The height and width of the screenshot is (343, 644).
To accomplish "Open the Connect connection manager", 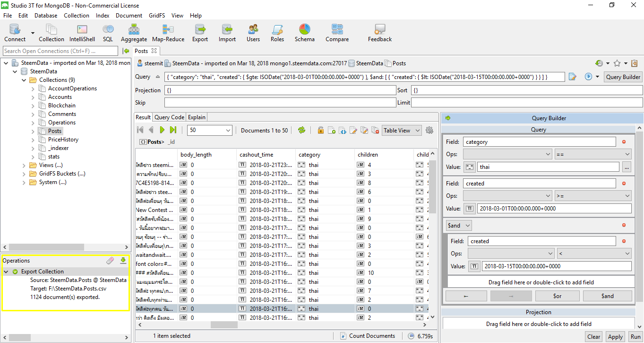I will point(15,33).
